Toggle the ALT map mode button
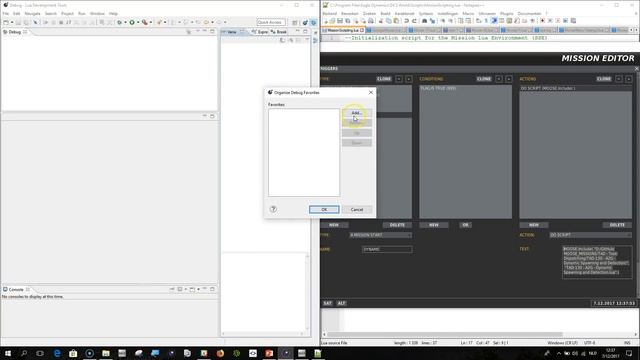 point(341,303)
